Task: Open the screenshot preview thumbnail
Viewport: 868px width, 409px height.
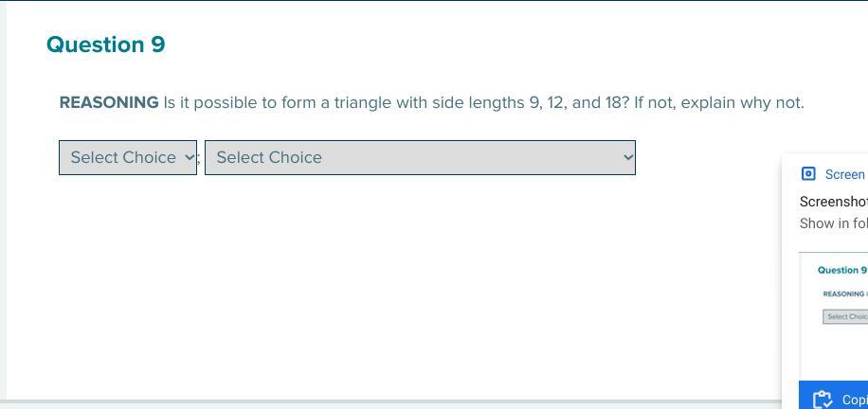Action: [833, 316]
